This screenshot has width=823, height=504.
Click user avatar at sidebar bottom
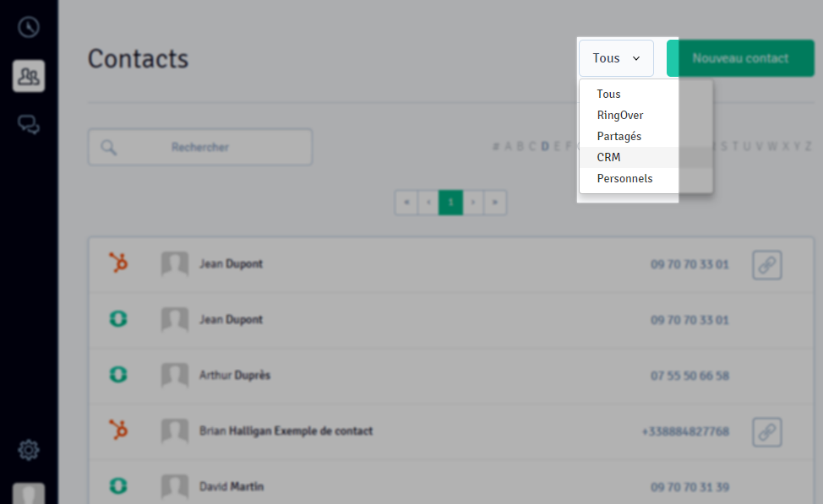coord(29,494)
